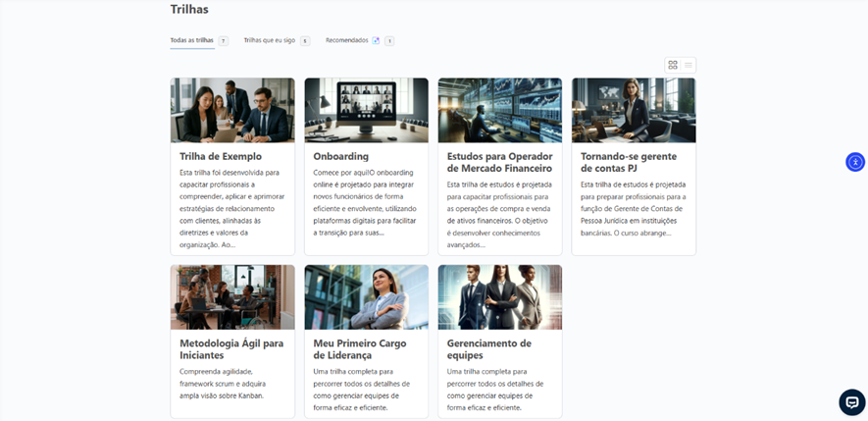This screenshot has width=868, height=421.
Task: Switch to grid view layout
Action: 673,65
